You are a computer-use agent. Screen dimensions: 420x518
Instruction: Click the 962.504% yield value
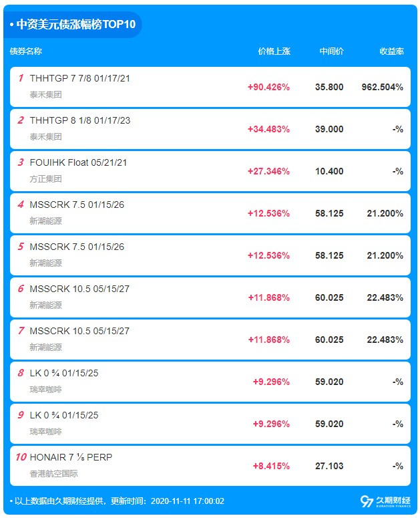point(383,87)
